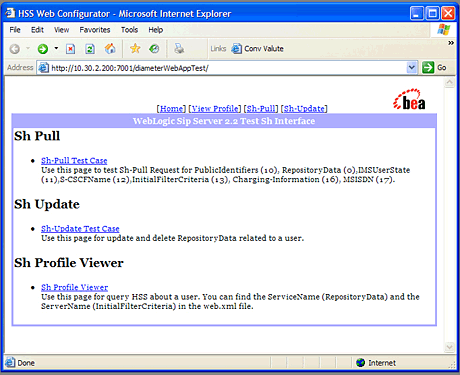Click the bea logo image

[x=410, y=99]
